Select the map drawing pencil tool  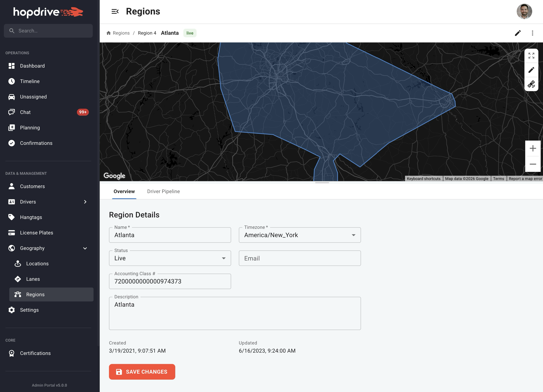(531, 70)
